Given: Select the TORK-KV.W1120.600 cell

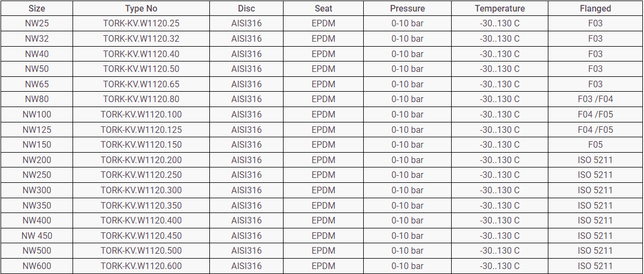Looking at the screenshot, I should click(141, 266).
